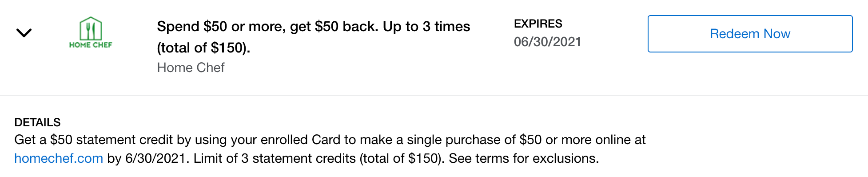Collapse the Home Chef offer chevron
Screen dimensions: 868x177
pos(24,33)
